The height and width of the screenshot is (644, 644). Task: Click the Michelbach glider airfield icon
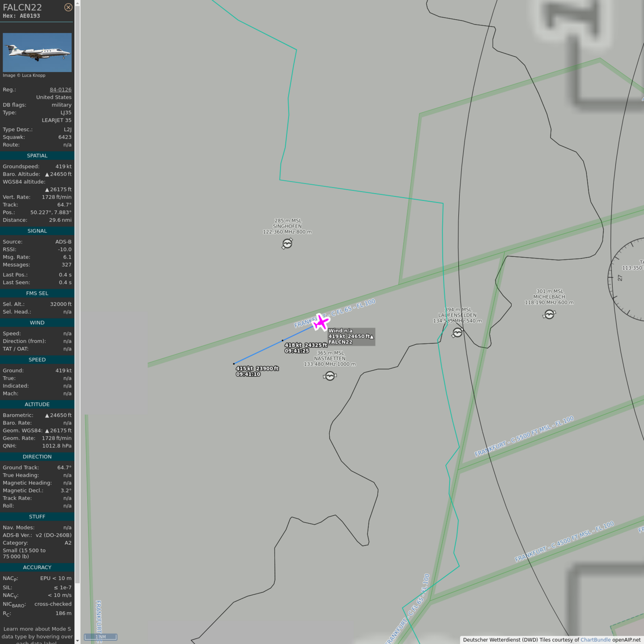[x=549, y=315]
